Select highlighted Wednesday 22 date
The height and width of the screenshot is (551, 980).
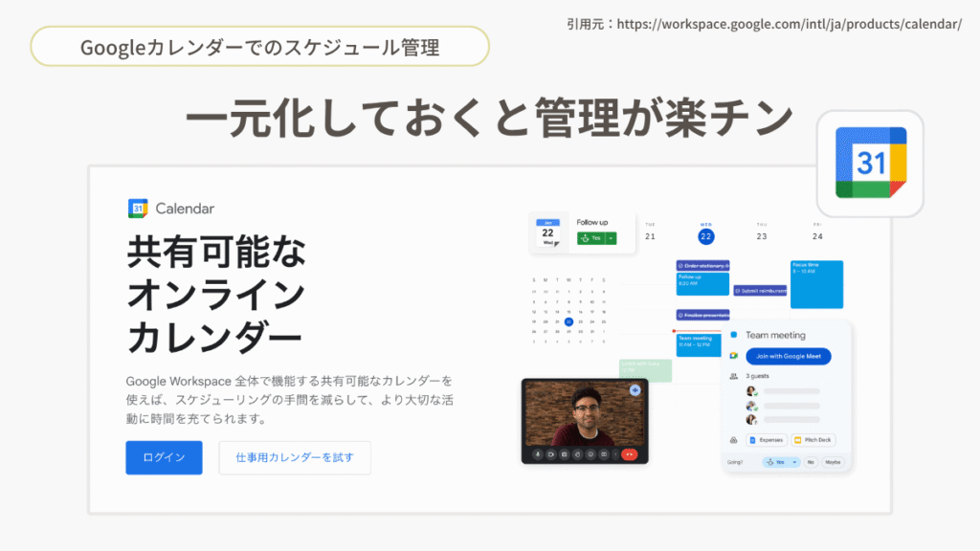pos(705,236)
